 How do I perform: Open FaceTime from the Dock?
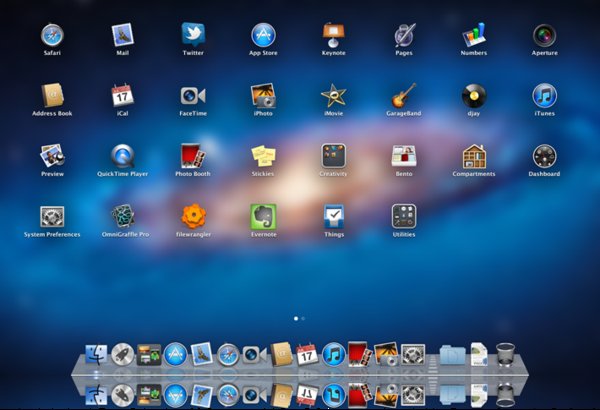coord(254,354)
